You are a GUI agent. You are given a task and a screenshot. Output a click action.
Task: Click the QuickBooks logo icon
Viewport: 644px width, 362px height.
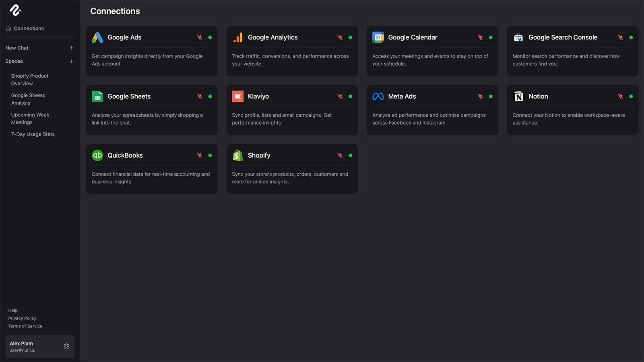click(97, 155)
